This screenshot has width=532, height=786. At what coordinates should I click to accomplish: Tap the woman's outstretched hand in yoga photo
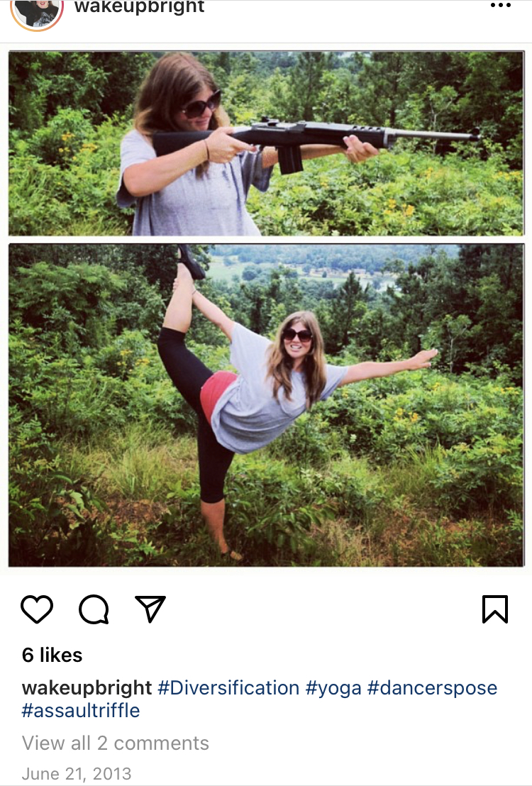click(x=423, y=358)
